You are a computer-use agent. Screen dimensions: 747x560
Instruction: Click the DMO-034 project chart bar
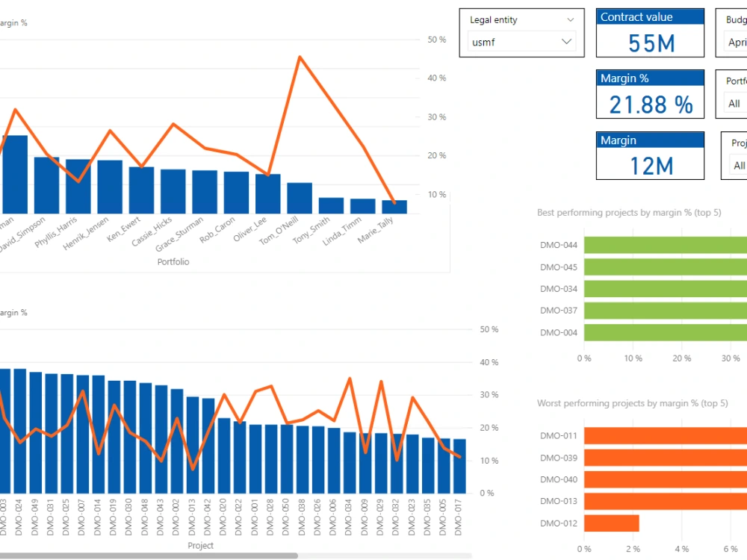click(x=350, y=463)
